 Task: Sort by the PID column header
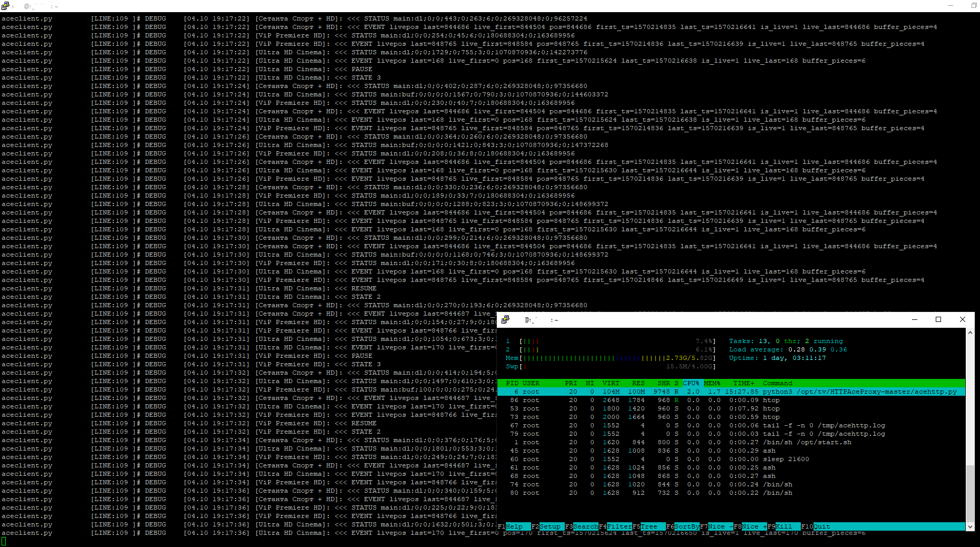pyautogui.click(x=512, y=383)
